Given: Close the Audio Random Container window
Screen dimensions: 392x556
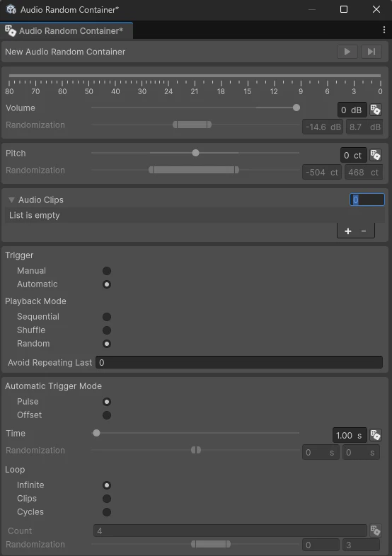Looking at the screenshot, I should [x=376, y=9].
